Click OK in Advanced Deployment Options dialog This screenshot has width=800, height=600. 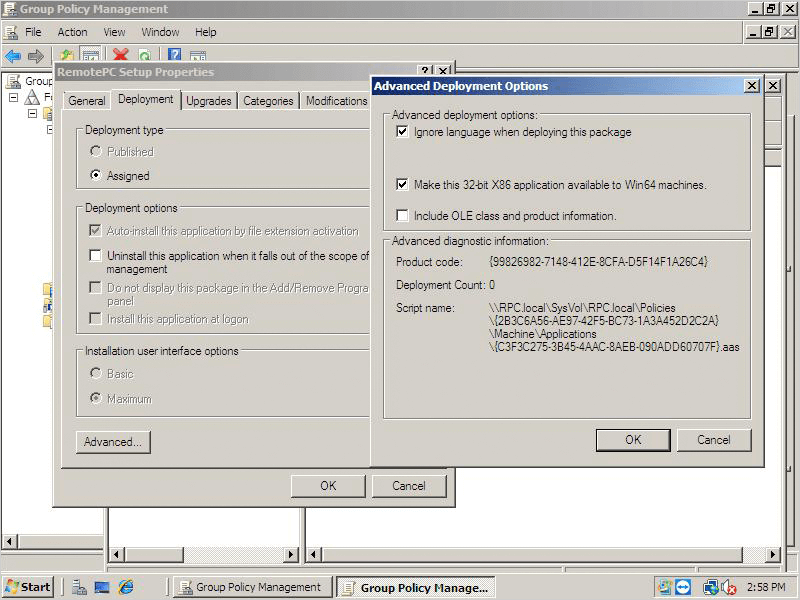[x=632, y=440]
